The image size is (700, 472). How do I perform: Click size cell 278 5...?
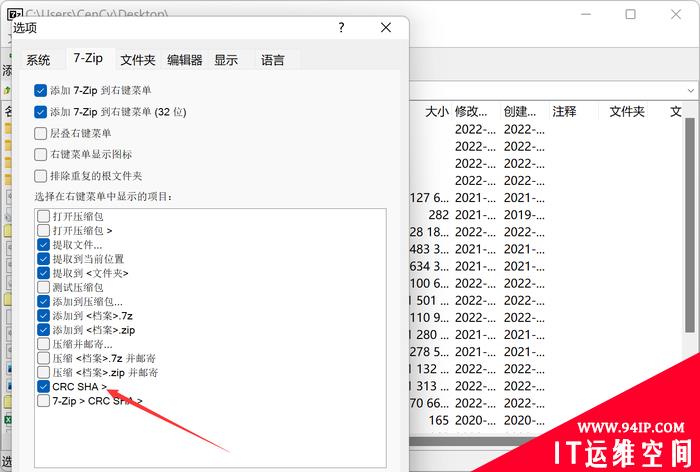point(429,352)
